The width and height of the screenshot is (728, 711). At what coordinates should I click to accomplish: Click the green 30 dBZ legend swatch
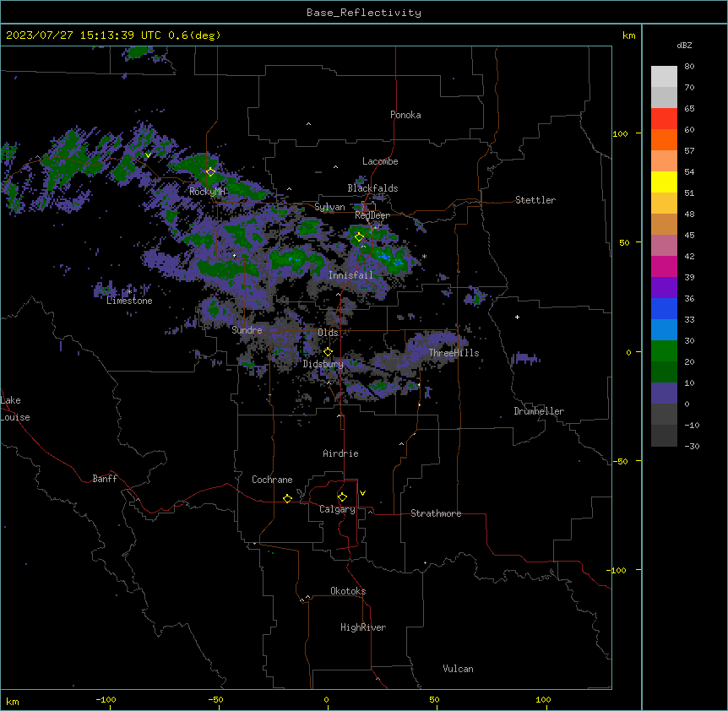point(664,351)
